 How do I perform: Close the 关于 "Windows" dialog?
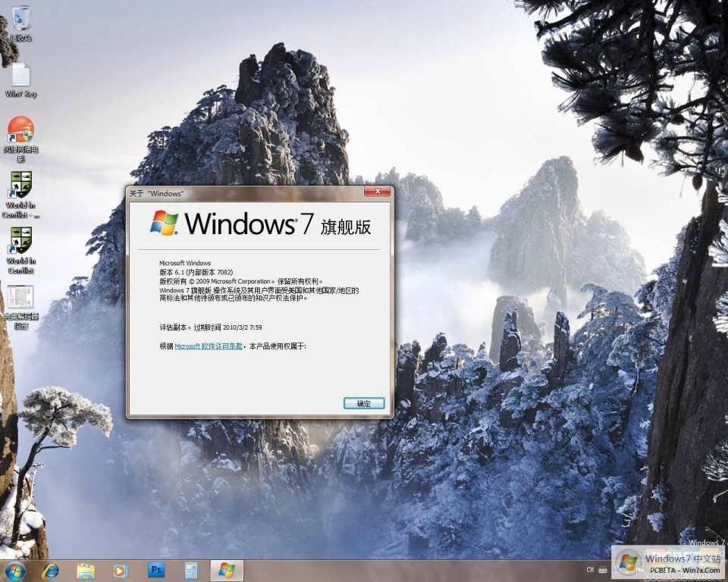point(377,191)
